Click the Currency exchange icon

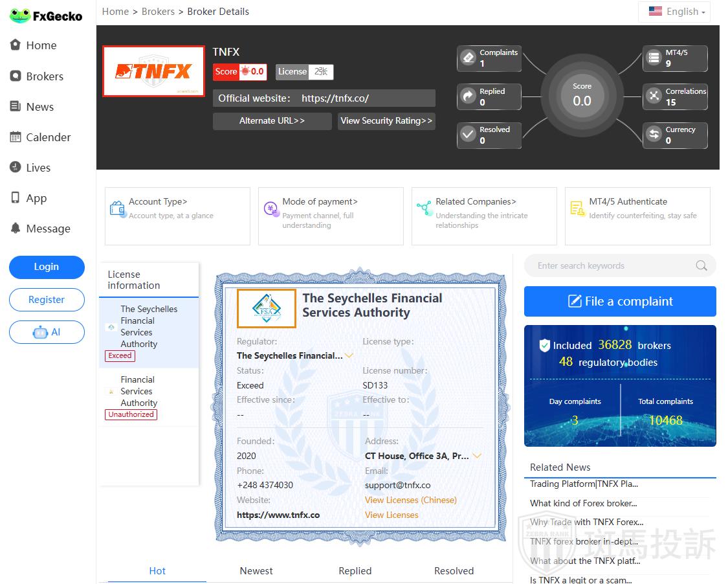pos(654,135)
